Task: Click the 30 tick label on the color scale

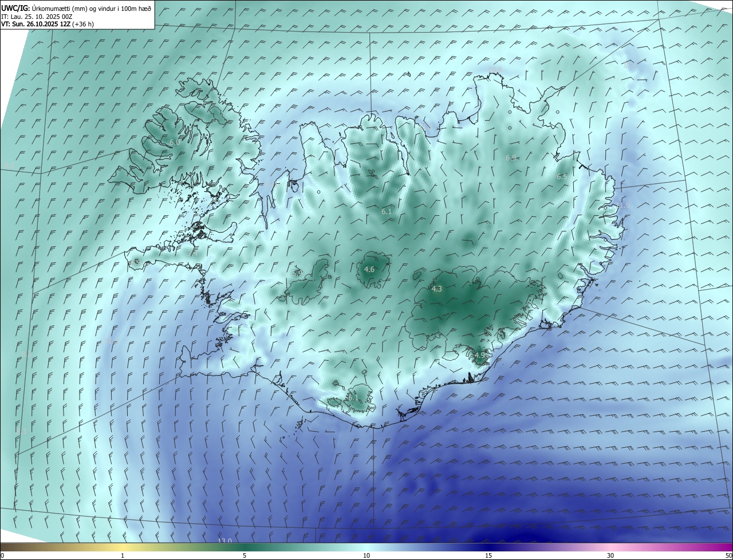Action: 610,555
